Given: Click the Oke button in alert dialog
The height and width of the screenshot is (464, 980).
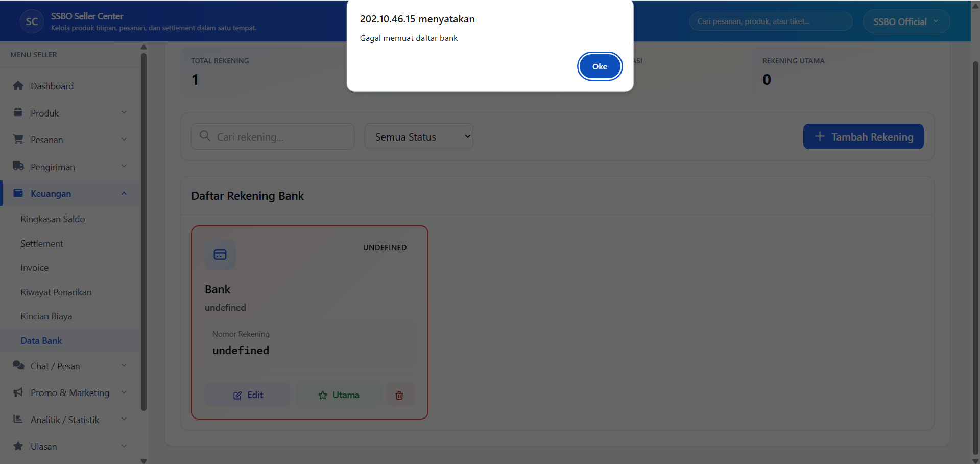Looking at the screenshot, I should 600,66.
